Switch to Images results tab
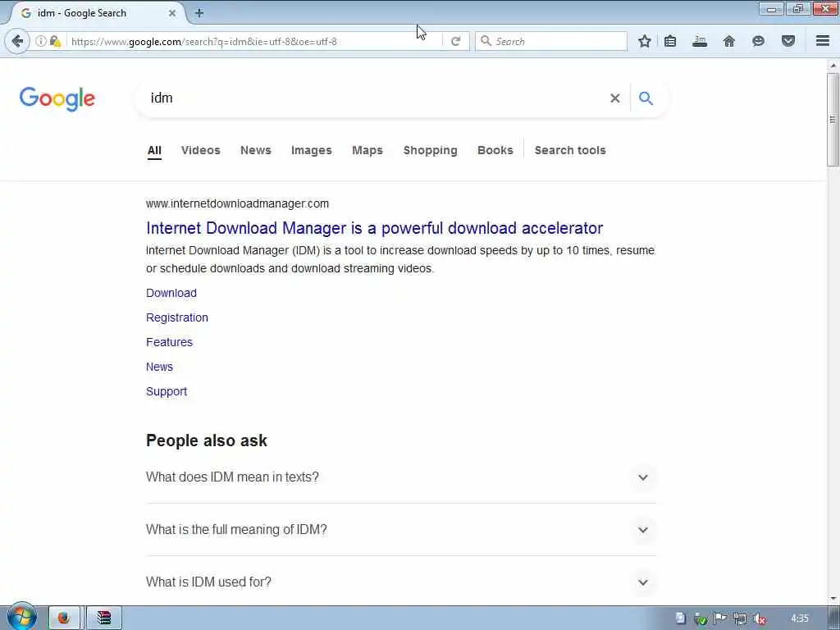This screenshot has width=840, height=630. pyautogui.click(x=311, y=151)
